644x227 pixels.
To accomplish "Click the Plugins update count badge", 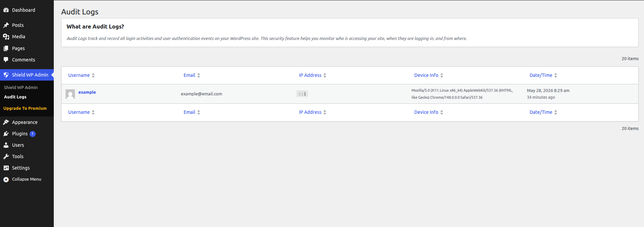I will point(33,134).
